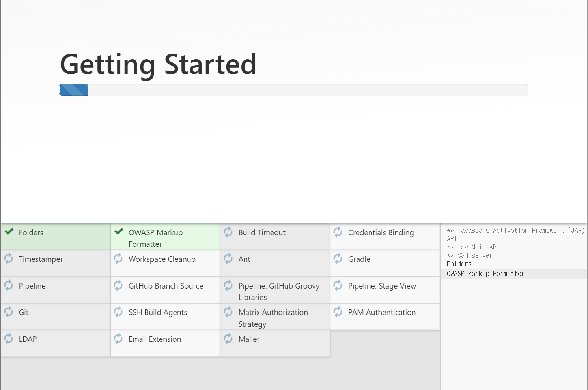
Task: Click the installation progress bar
Action: 293,90
